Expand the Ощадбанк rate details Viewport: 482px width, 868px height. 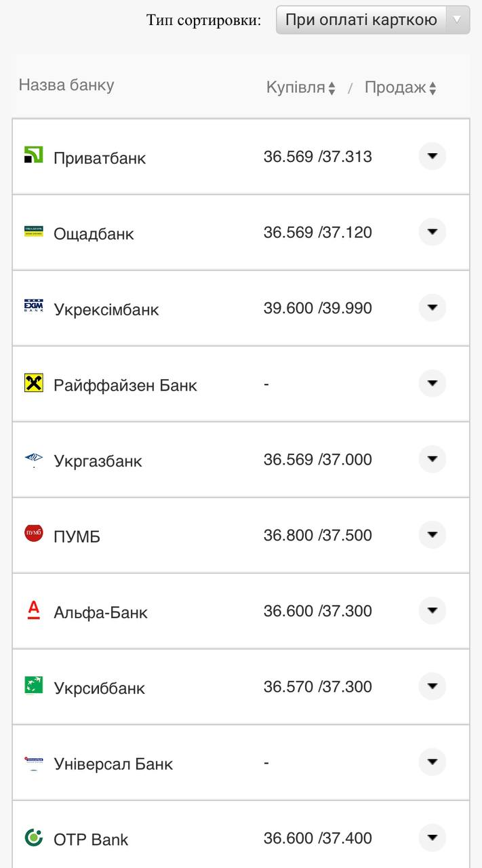point(432,233)
